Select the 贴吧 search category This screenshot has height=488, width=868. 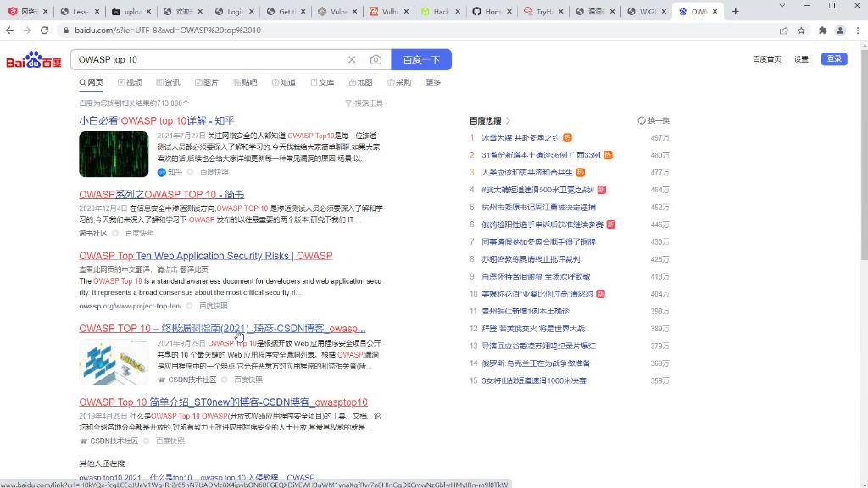(x=245, y=82)
